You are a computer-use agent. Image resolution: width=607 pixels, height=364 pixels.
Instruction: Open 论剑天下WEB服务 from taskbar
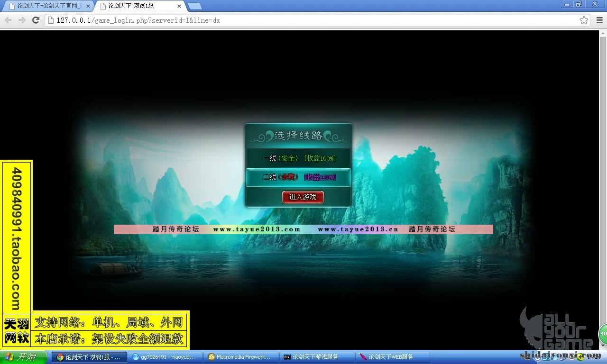[x=392, y=357]
